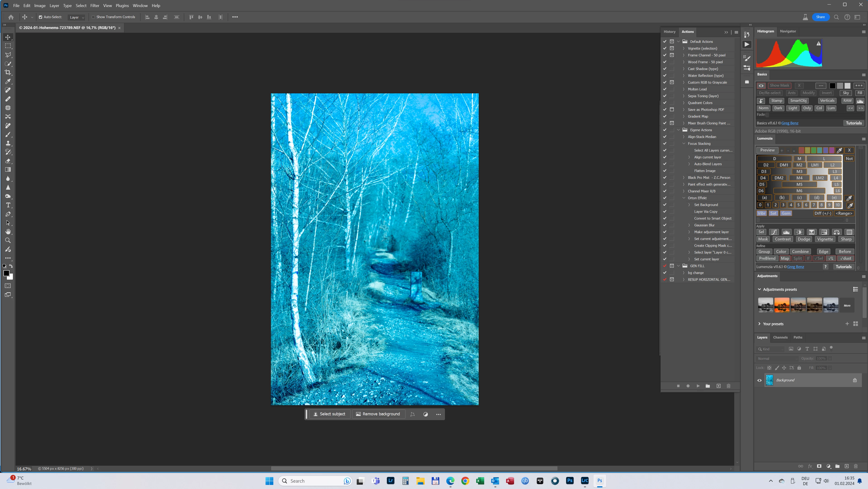Viewport: 868px width, 489px height.
Task: Select the Crop tool
Action: pyautogui.click(x=8, y=73)
